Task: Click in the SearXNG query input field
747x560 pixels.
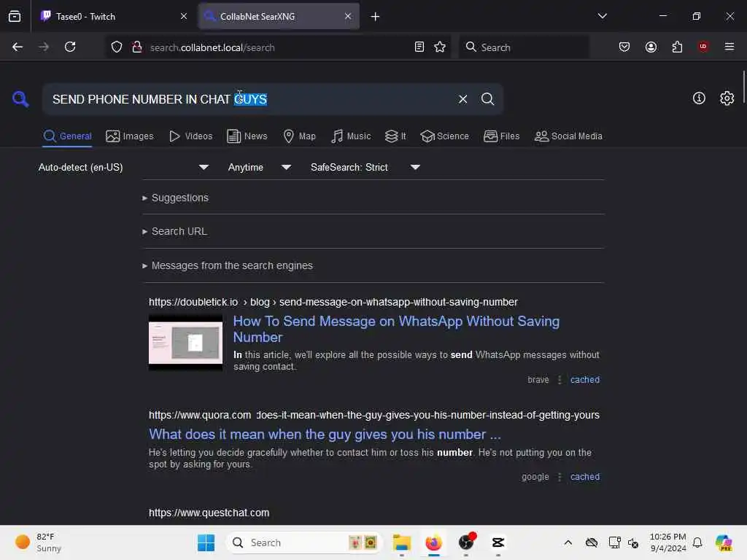Action: 248,99
